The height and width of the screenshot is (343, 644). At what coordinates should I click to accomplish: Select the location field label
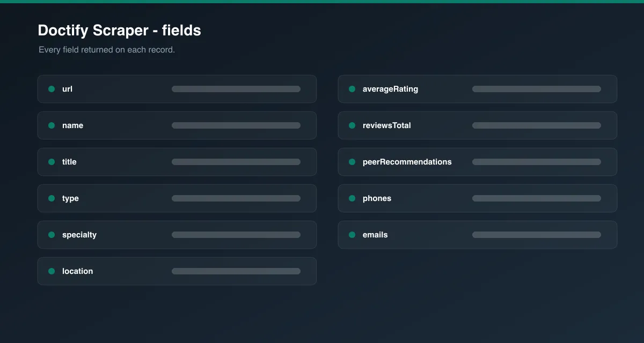[x=77, y=271]
